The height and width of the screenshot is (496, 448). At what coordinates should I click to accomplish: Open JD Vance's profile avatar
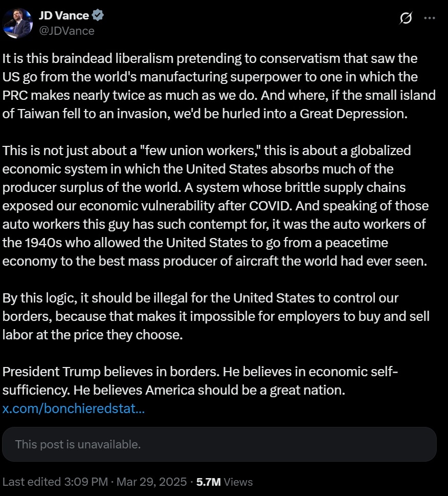click(x=17, y=23)
